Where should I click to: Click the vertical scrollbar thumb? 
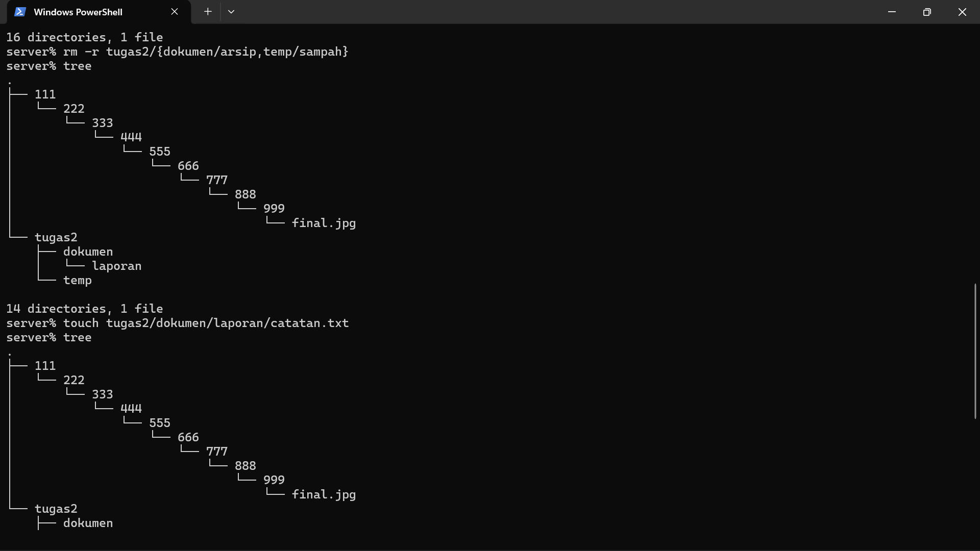point(975,352)
